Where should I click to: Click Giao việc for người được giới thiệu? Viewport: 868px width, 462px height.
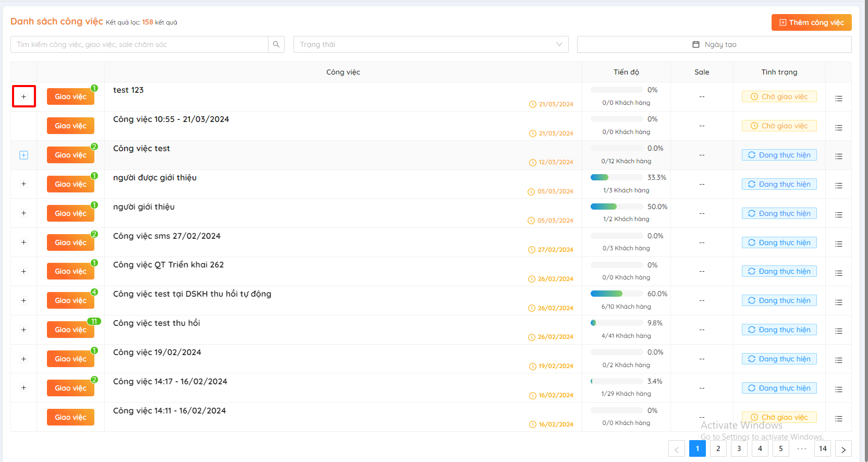[x=70, y=184]
